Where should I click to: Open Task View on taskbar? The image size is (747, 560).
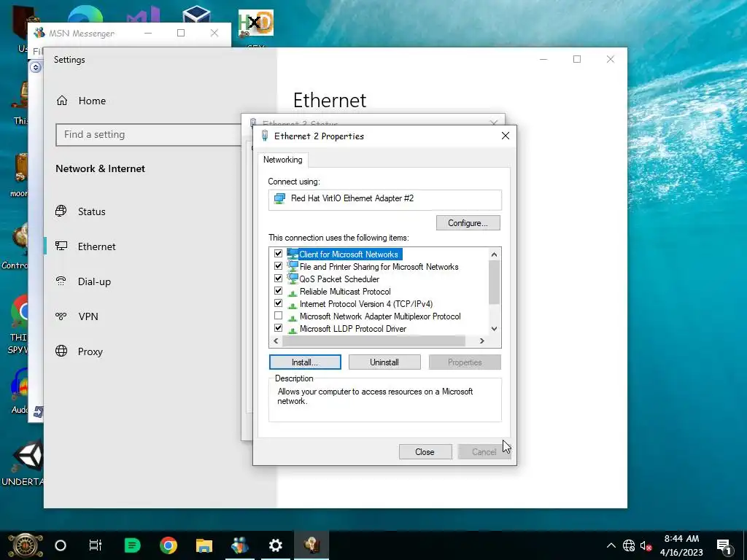tap(96, 545)
